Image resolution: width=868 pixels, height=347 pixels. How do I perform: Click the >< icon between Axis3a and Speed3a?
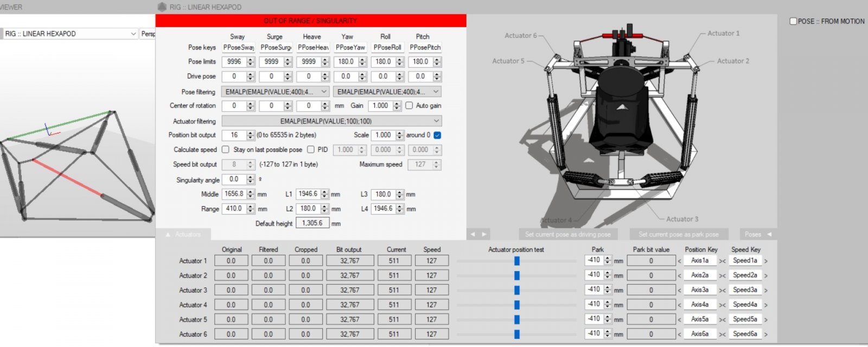click(722, 291)
